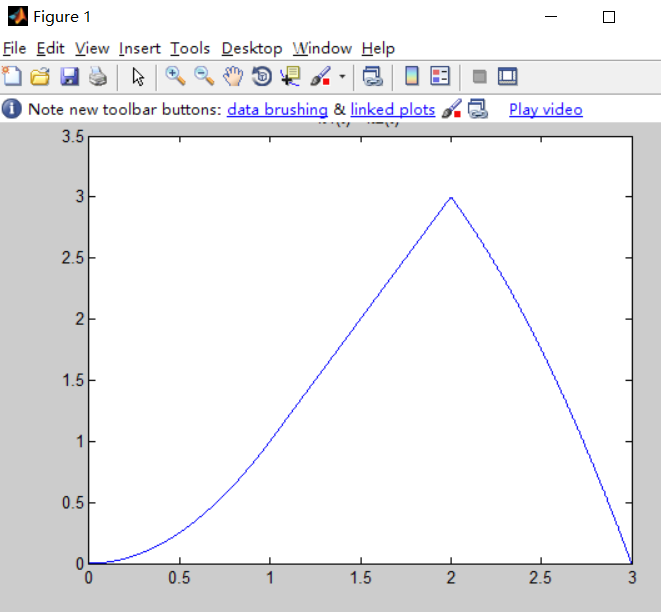The width and height of the screenshot is (661, 612).
Task: Open the Edit menu
Action: (50, 48)
